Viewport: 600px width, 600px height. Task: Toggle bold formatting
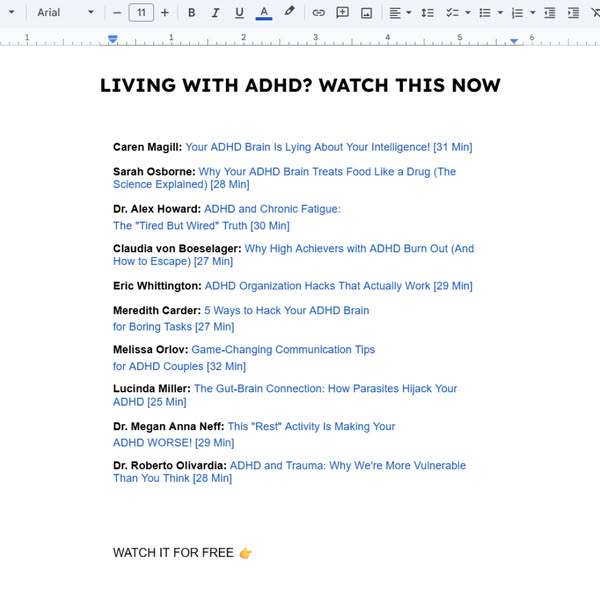(192, 13)
